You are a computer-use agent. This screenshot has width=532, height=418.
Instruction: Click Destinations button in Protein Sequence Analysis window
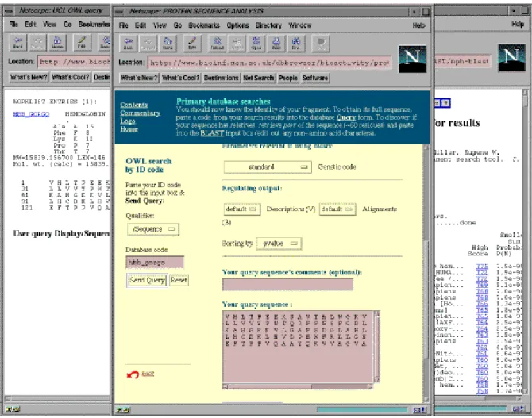point(222,78)
